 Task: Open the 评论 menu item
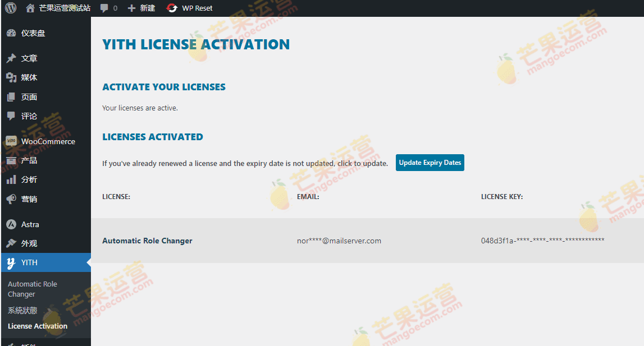click(29, 116)
